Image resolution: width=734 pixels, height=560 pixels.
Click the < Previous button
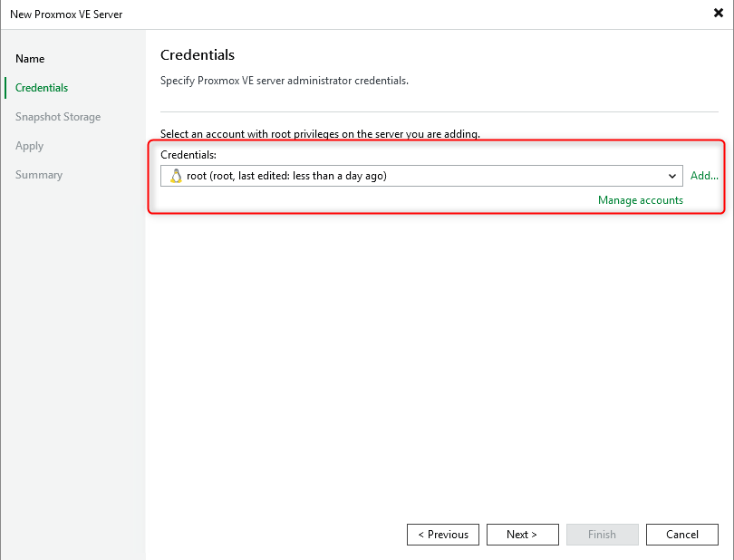tap(442, 534)
